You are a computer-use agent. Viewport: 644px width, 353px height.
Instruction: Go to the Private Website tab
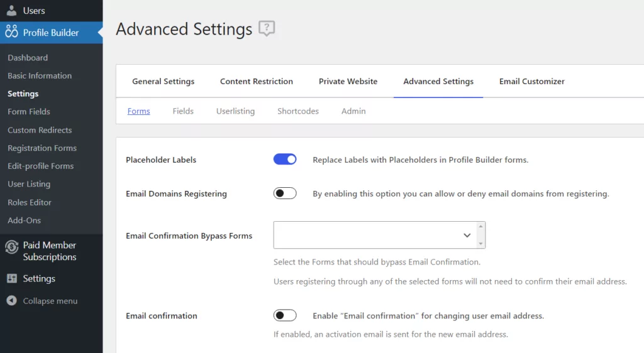click(348, 81)
